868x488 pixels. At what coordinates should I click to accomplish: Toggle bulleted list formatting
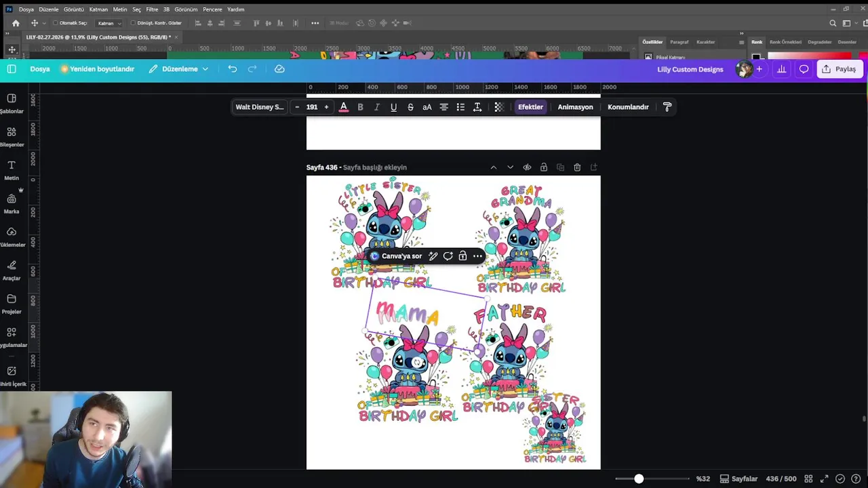460,107
